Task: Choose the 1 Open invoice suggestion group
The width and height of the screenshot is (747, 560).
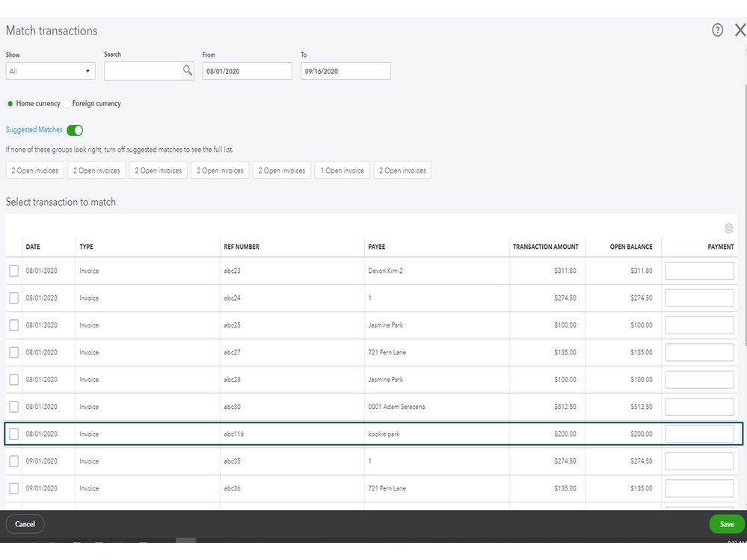Action: tap(342, 170)
